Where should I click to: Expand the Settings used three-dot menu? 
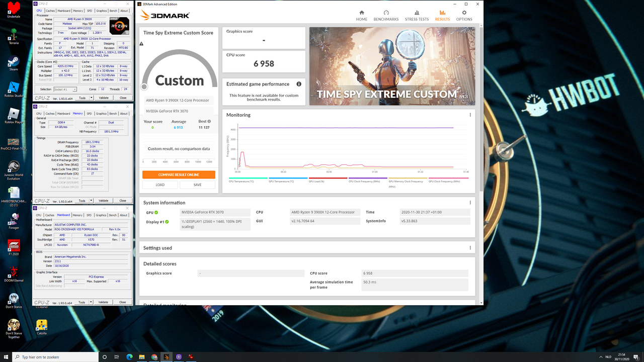470,248
